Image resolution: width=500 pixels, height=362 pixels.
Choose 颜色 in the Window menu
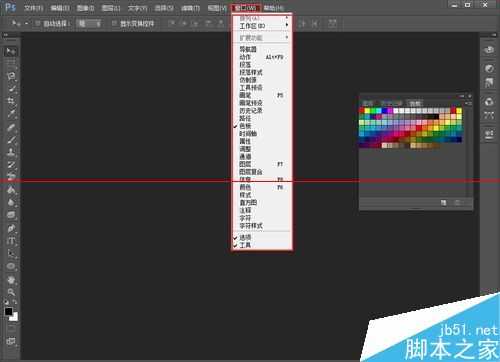(x=262, y=187)
